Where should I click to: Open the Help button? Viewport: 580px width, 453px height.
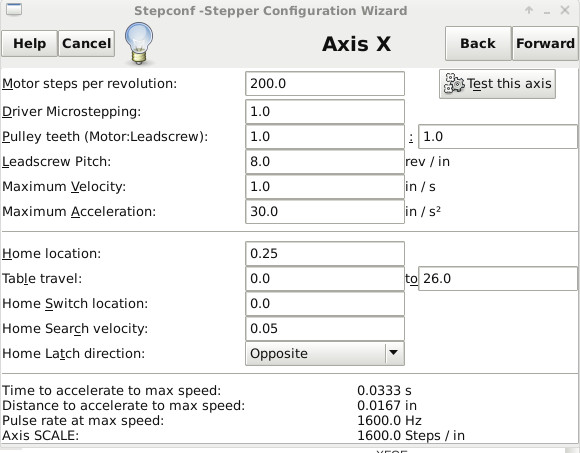coord(30,44)
